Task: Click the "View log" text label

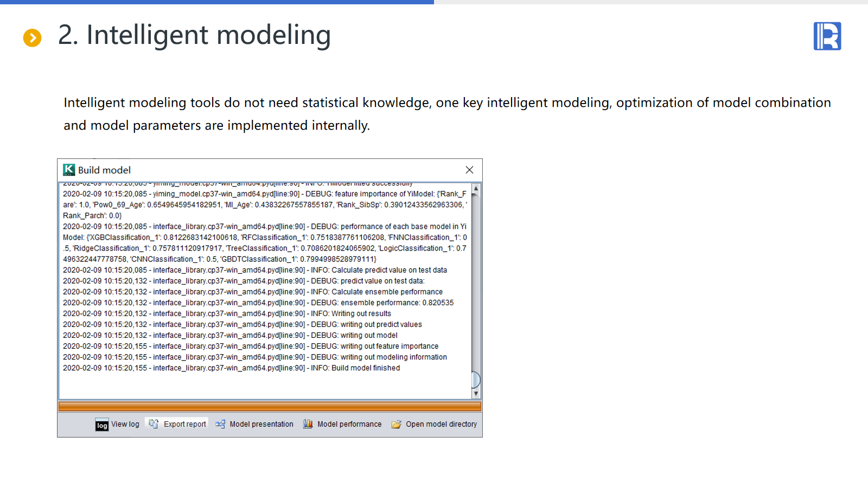Action: pos(125,424)
